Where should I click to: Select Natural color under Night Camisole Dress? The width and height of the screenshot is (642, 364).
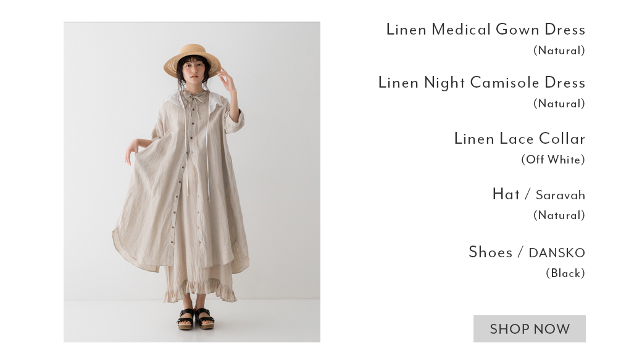point(559,104)
